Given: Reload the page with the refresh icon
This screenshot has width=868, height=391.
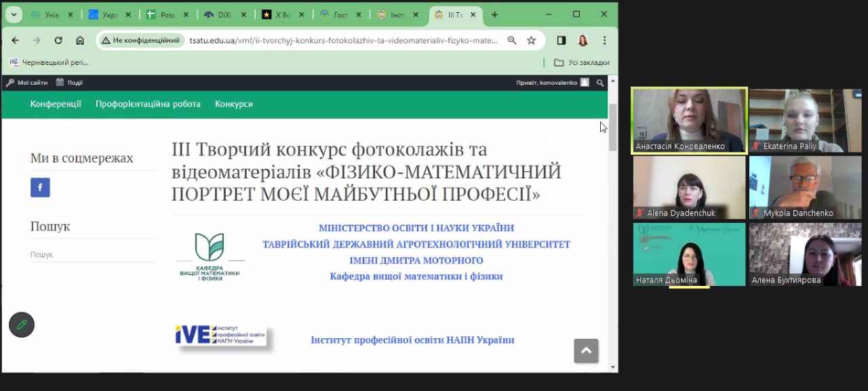Looking at the screenshot, I should click(x=58, y=41).
